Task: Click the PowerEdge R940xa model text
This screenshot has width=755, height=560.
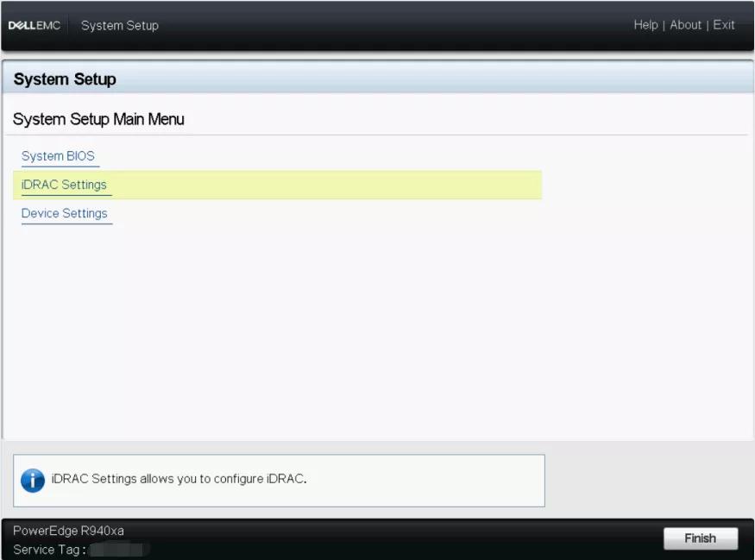Action: pyautogui.click(x=68, y=531)
